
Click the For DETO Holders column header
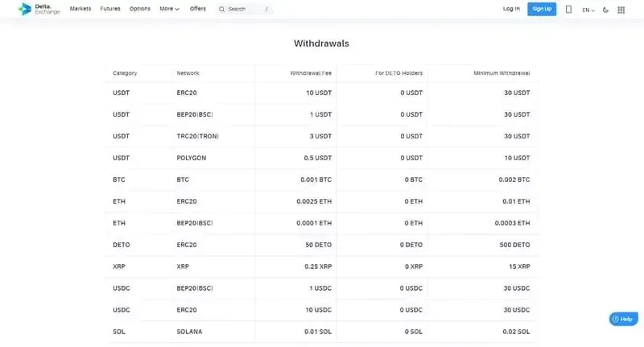pyautogui.click(x=398, y=73)
